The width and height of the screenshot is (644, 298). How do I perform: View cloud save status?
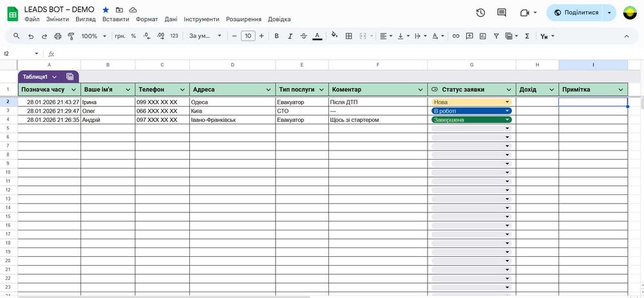tap(133, 10)
